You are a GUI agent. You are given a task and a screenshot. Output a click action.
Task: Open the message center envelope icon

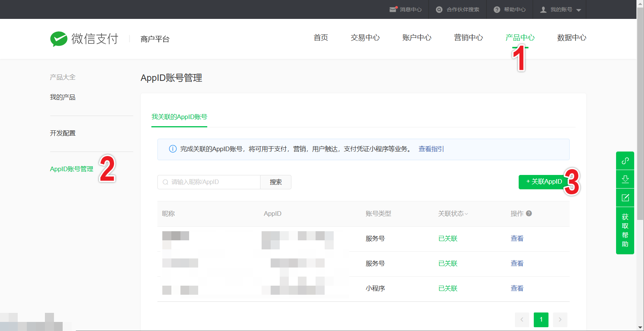point(393,9)
